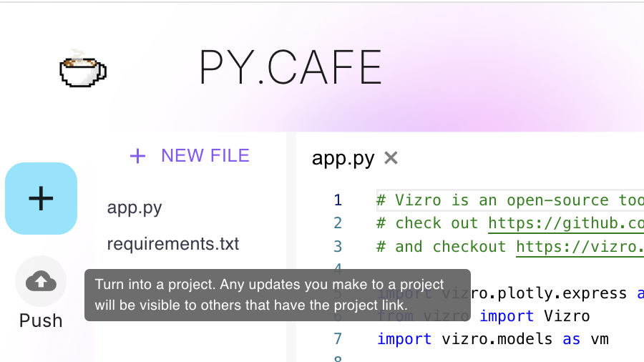Click the Push cloud upload icon

point(41,281)
